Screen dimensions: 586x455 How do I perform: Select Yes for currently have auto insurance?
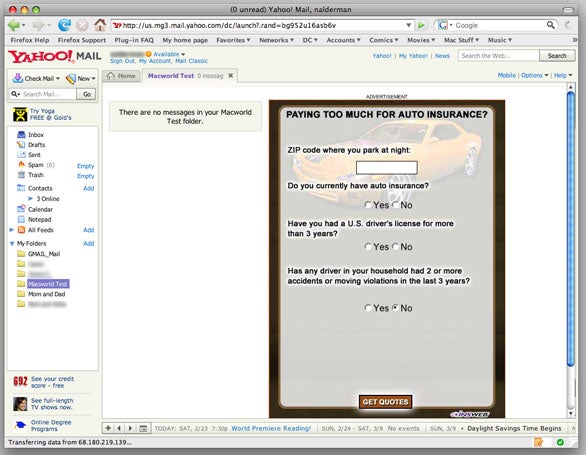(x=368, y=205)
